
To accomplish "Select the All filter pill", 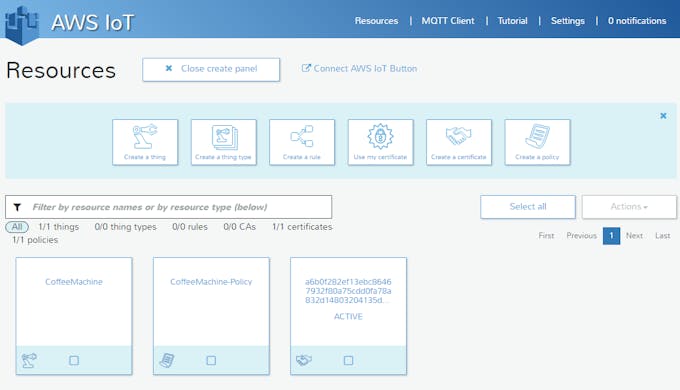I will tap(17, 227).
